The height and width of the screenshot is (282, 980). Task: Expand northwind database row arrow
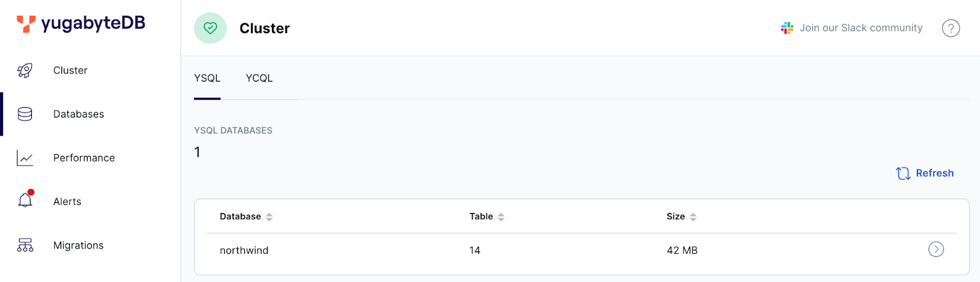point(936,250)
